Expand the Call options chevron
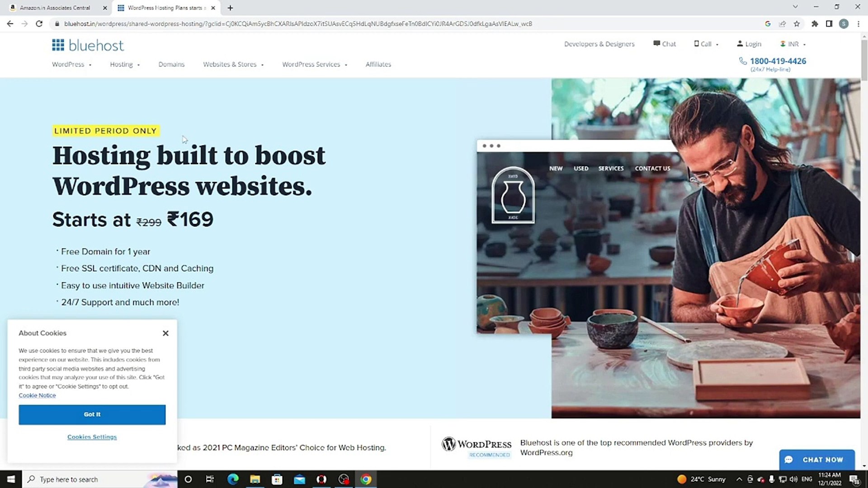This screenshot has width=868, height=488. click(x=717, y=44)
